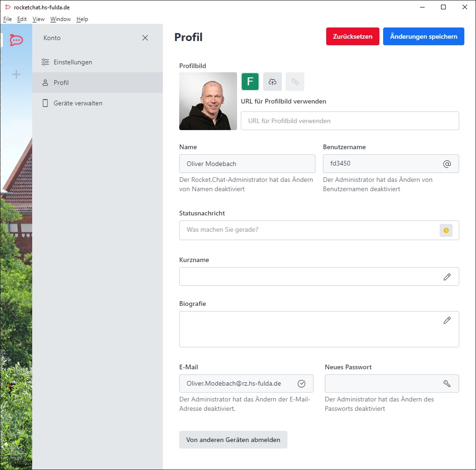Open the File menu
The image size is (476, 470).
tap(7, 19)
